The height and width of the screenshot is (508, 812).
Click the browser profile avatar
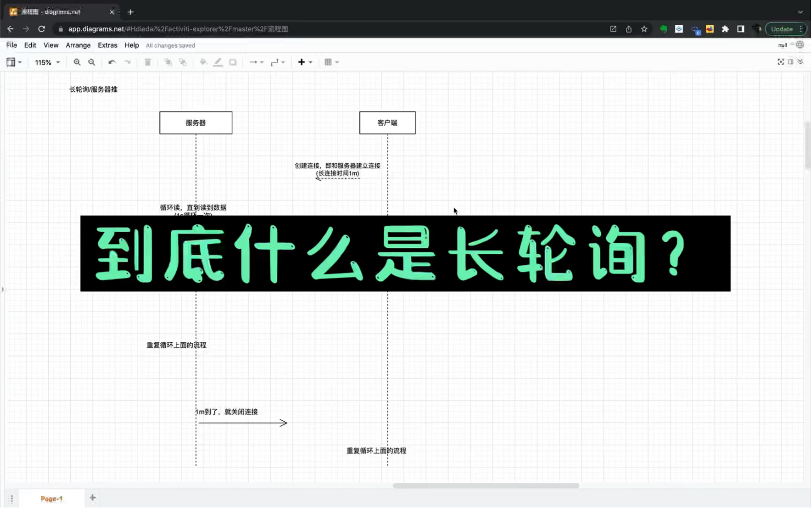(756, 29)
